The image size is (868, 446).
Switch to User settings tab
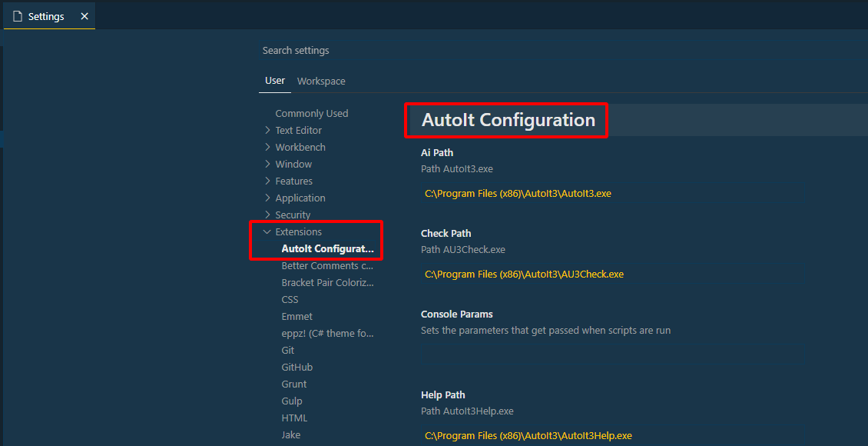274,81
